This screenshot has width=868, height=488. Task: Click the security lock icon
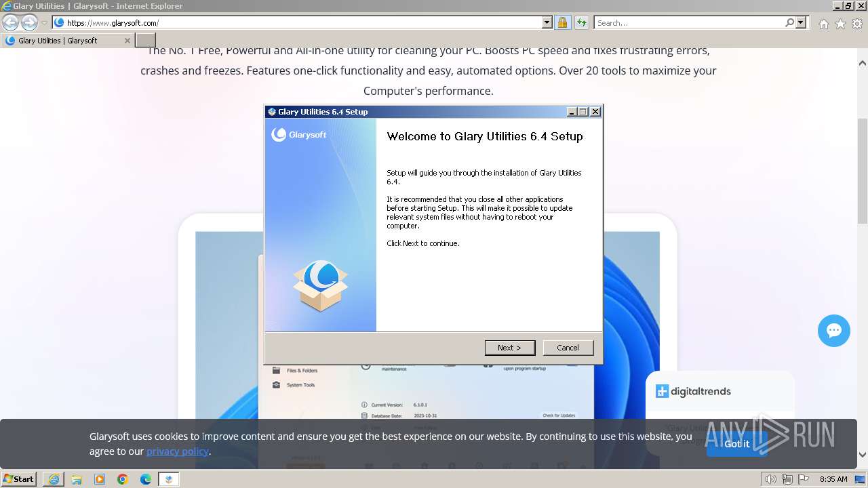562,22
